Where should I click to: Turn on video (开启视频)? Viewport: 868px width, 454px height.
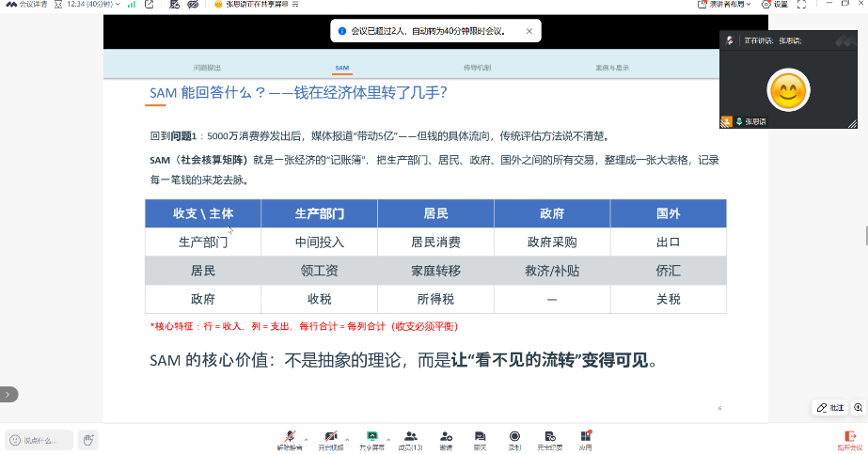[x=331, y=441]
